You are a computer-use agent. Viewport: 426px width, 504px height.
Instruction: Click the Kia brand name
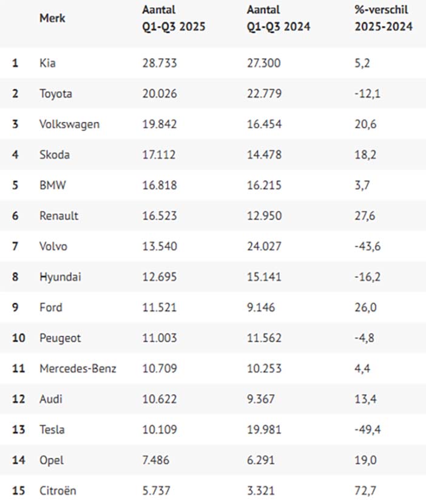pos(47,63)
